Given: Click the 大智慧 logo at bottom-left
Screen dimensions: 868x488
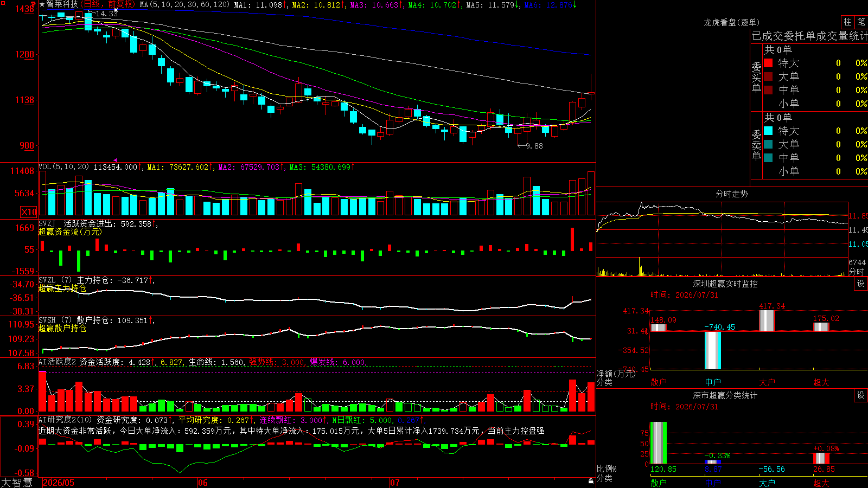Looking at the screenshot, I should pos(16,483).
